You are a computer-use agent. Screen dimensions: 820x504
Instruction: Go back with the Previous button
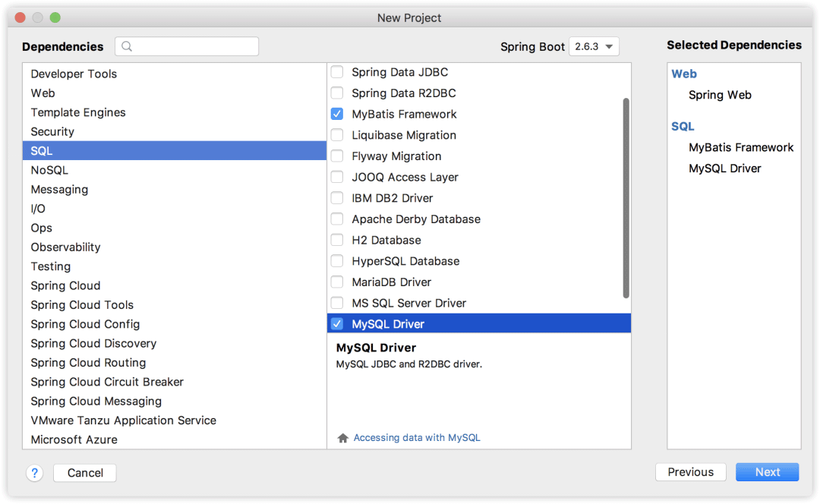tap(690, 472)
